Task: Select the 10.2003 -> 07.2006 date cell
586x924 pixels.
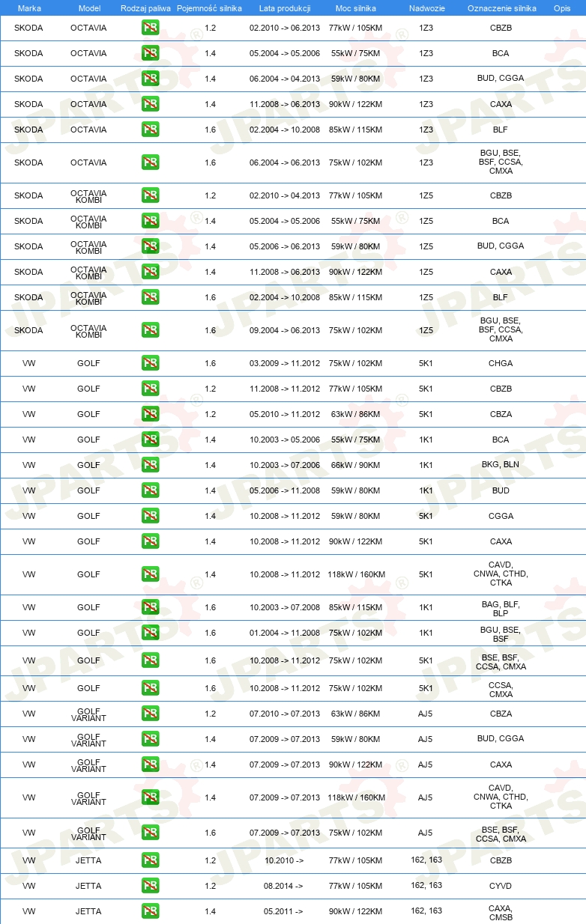Action: [x=285, y=465]
